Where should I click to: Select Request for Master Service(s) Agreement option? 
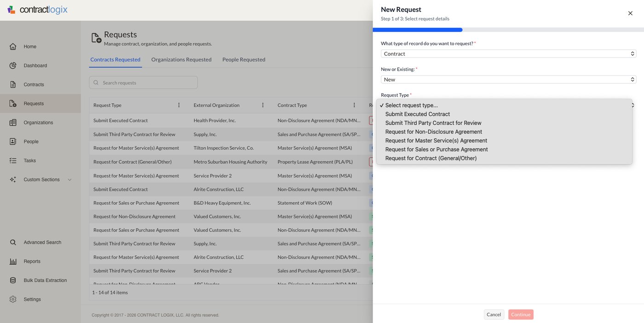504,141
